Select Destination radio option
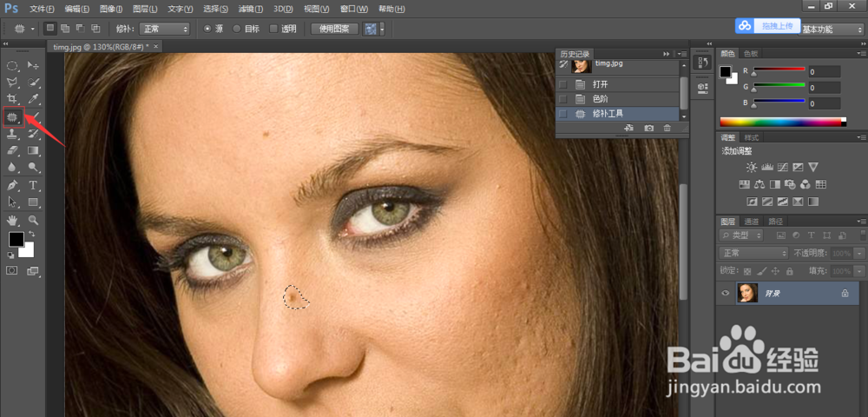Screen dimensions: 868x417 pyautogui.click(x=237, y=29)
